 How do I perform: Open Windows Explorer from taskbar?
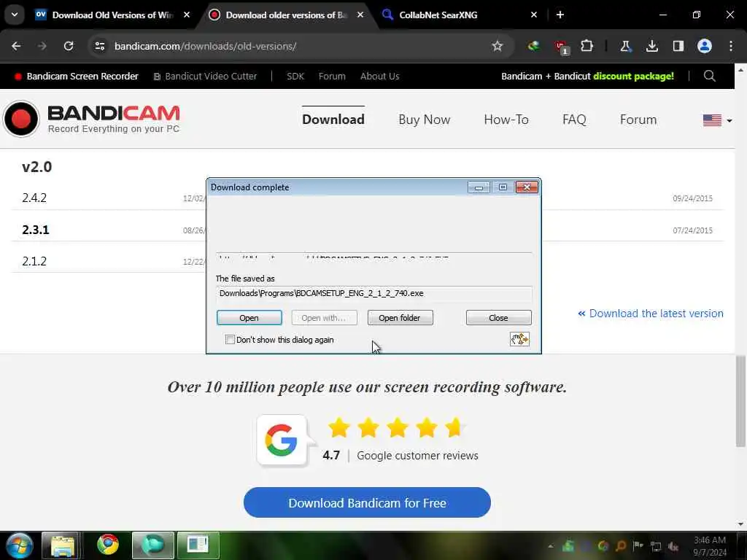pyautogui.click(x=62, y=545)
